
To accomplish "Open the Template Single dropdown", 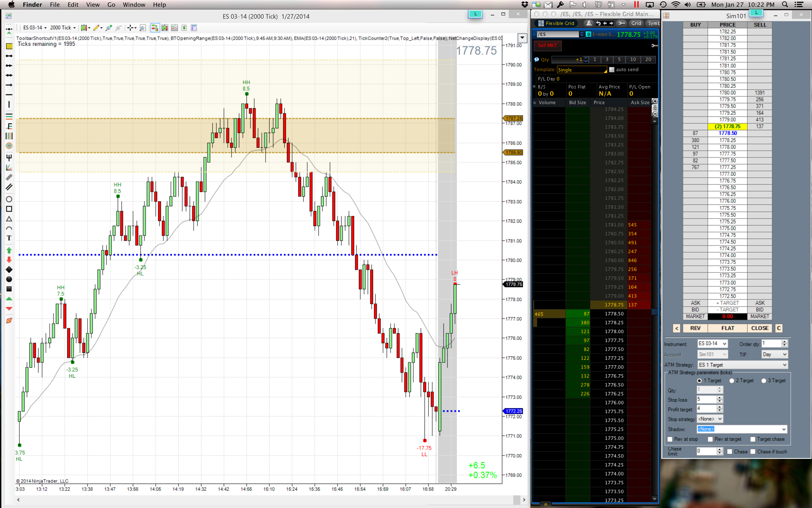I will [582, 70].
